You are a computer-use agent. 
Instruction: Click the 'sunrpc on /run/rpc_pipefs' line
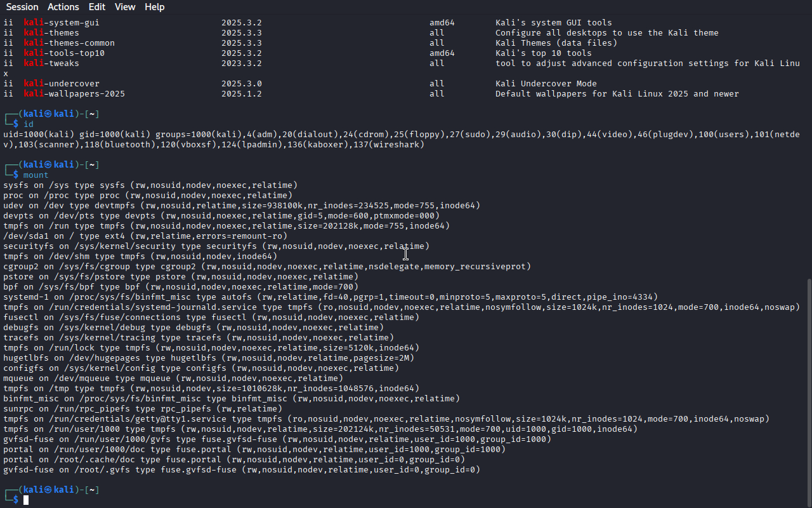click(x=143, y=409)
